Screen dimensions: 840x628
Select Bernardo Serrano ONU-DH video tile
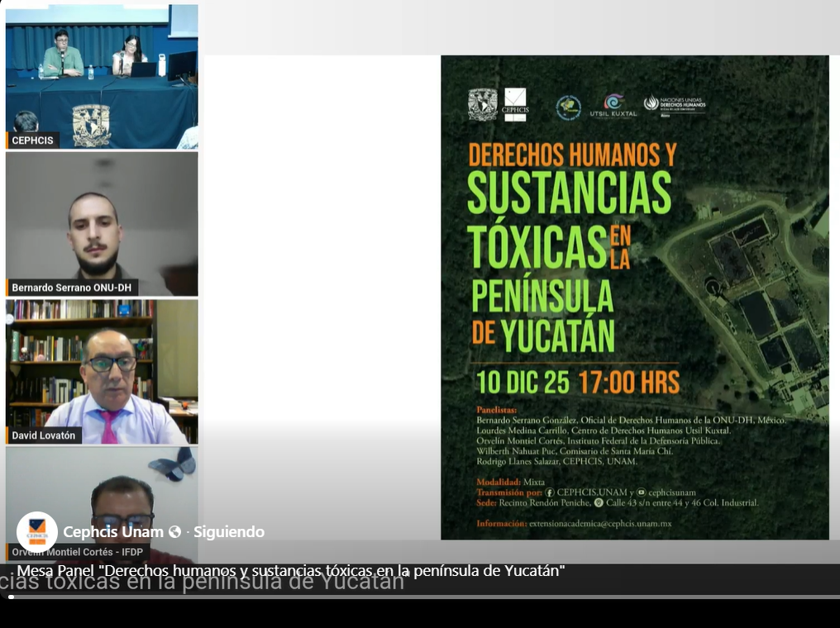102,223
